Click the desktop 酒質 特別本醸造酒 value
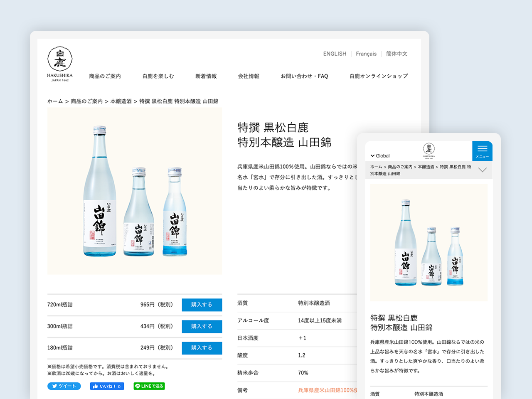532x399 pixels. [314, 303]
